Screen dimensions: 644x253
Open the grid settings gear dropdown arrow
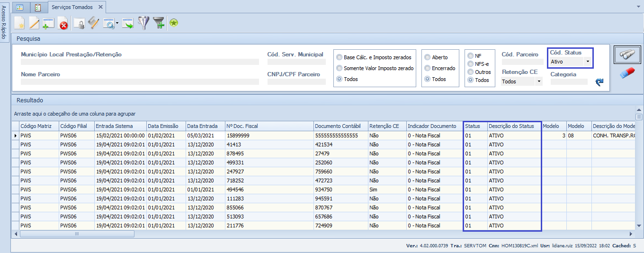117,23
